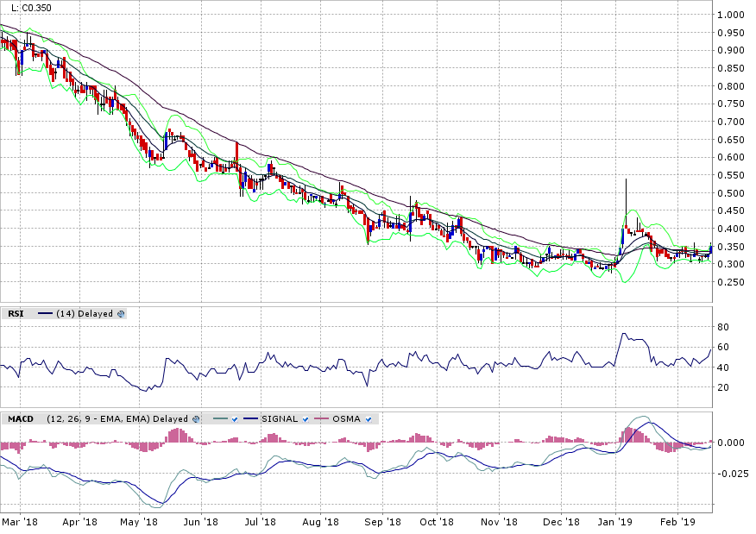Toggle the MACD line visibility checkbox

[234, 418]
